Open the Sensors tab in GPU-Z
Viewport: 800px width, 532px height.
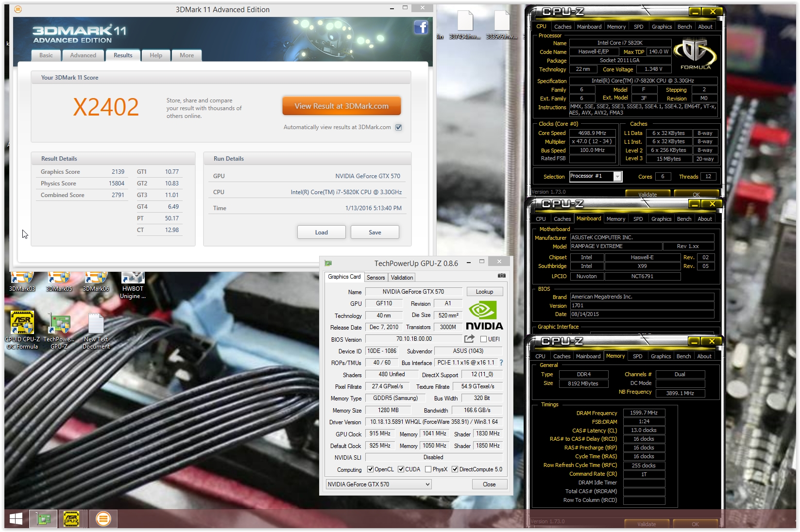click(x=375, y=278)
